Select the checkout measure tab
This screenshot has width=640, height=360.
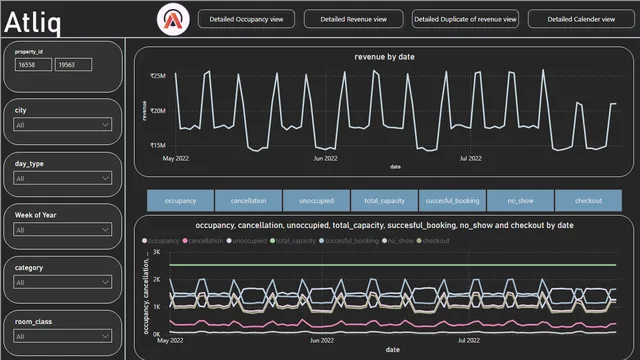coord(588,200)
